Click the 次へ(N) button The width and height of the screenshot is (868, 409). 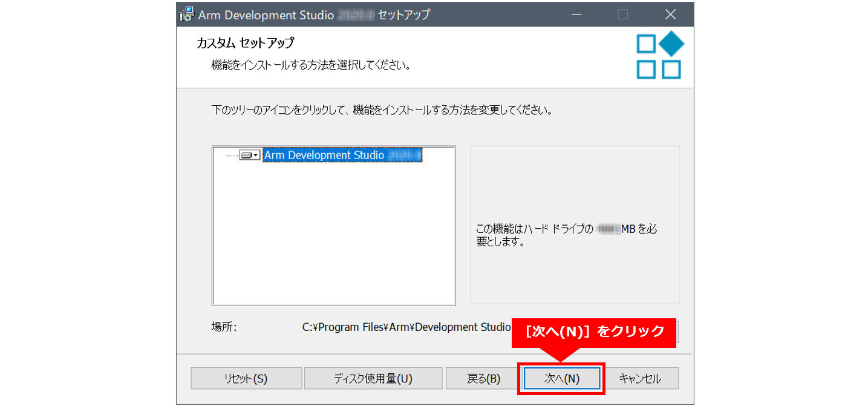(x=562, y=379)
